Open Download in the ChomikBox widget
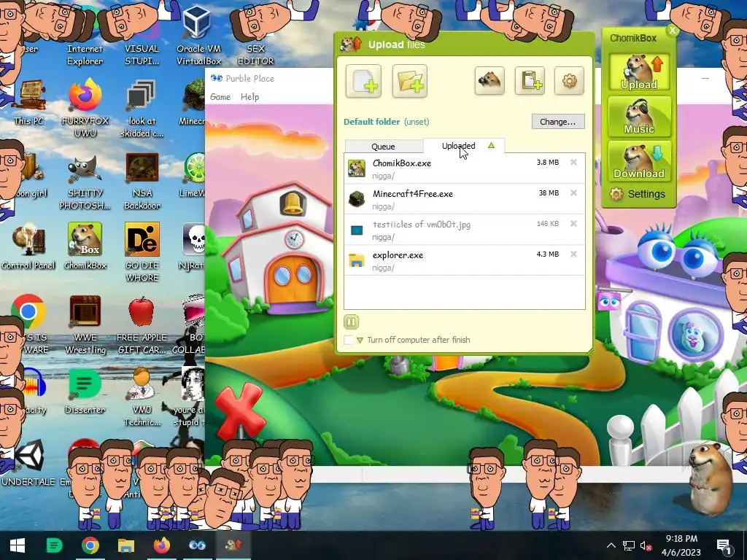The image size is (747, 560). click(x=639, y=161)
